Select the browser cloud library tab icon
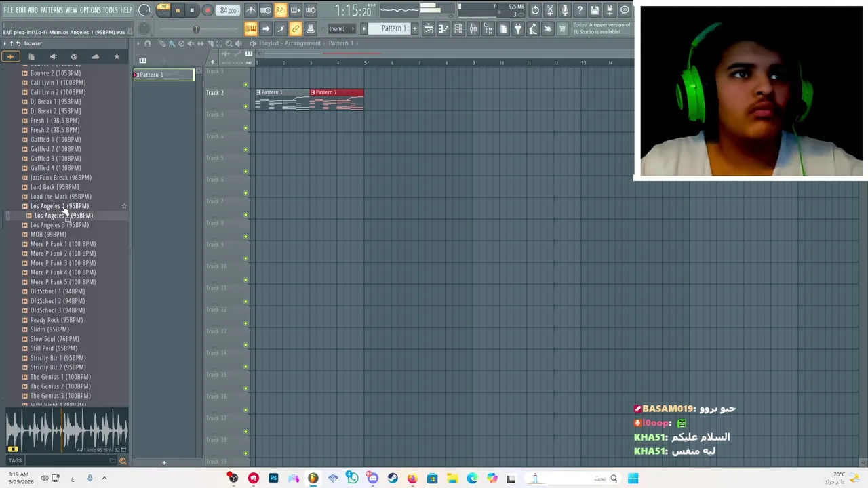Image resolution: width=868 pixels, height=488 pixels. (95, 57)
